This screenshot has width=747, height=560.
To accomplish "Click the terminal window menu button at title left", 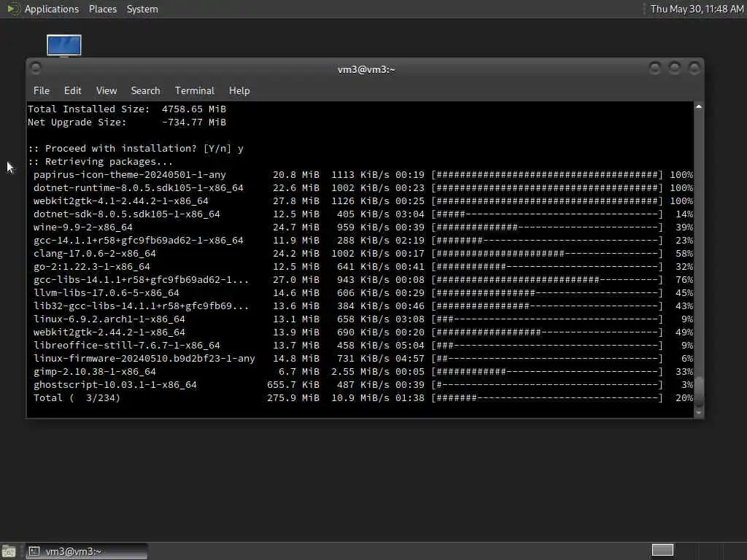I will click(x=36, y=68).
